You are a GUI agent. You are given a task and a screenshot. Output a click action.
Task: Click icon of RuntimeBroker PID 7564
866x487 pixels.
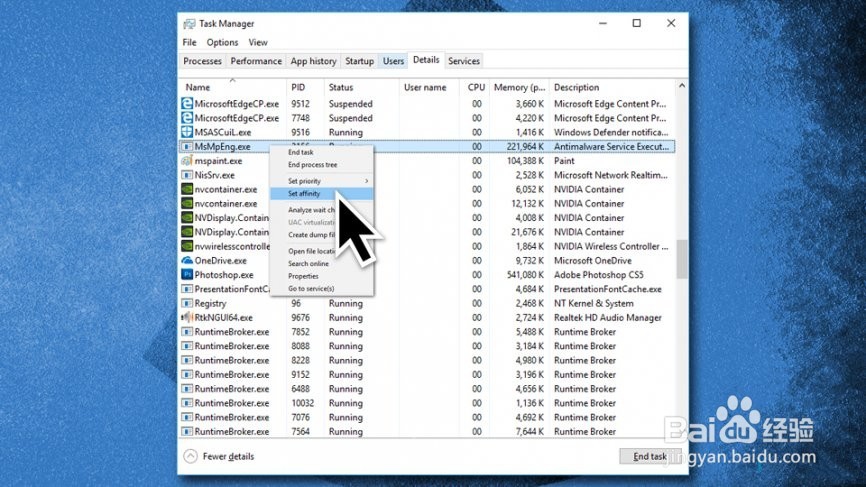187,431
